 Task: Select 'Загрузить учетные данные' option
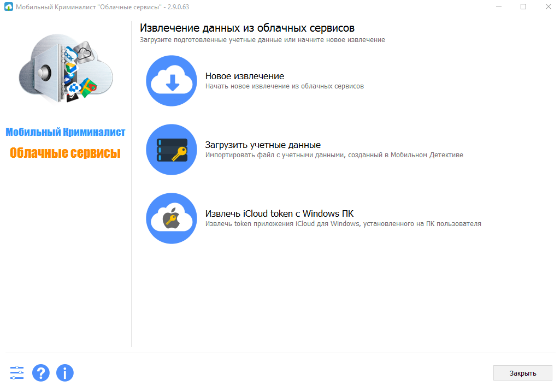(x=263, y=145)
